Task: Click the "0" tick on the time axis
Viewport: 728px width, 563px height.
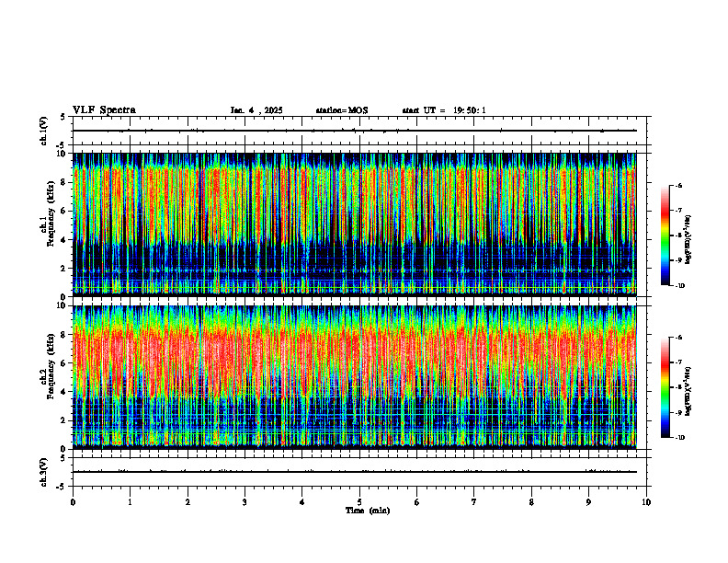Action: tap(73, 502)
